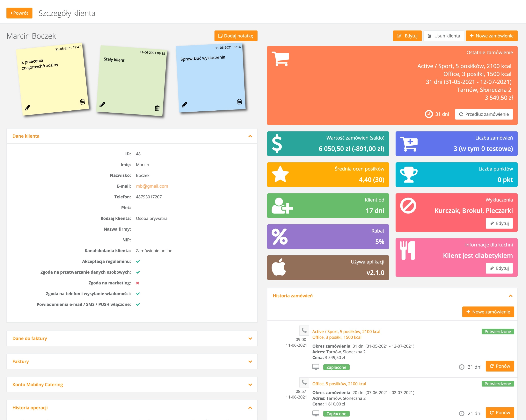Expand the Konto Mobilny Catering section
Viewport: 526px width, 420px height.
click(x=250, y=385)
